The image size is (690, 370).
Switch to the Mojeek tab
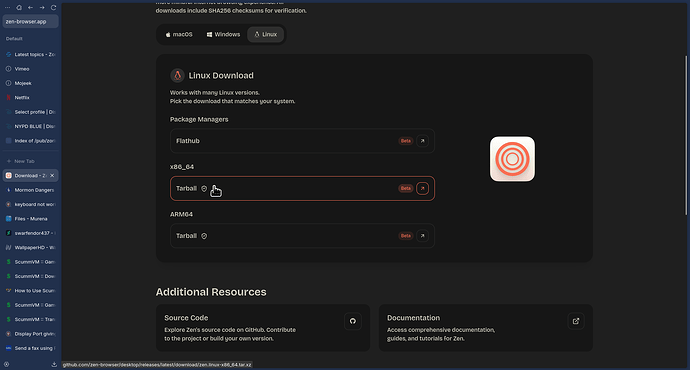(30, 83)
